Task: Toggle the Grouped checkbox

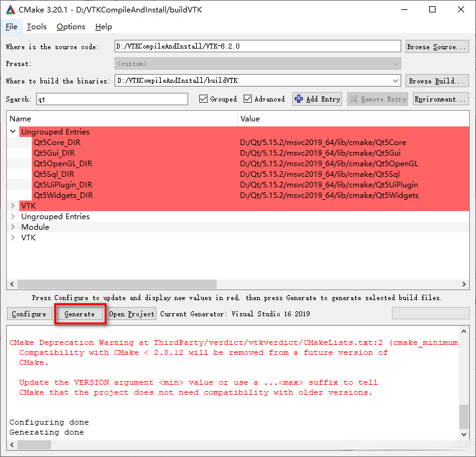Action: coord(203,99)
